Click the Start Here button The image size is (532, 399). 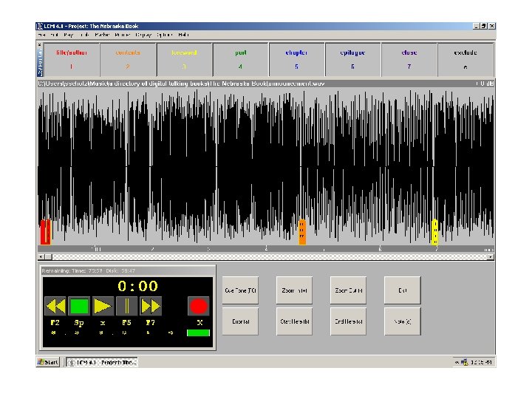pyautogui.click(x=294, y=321)
